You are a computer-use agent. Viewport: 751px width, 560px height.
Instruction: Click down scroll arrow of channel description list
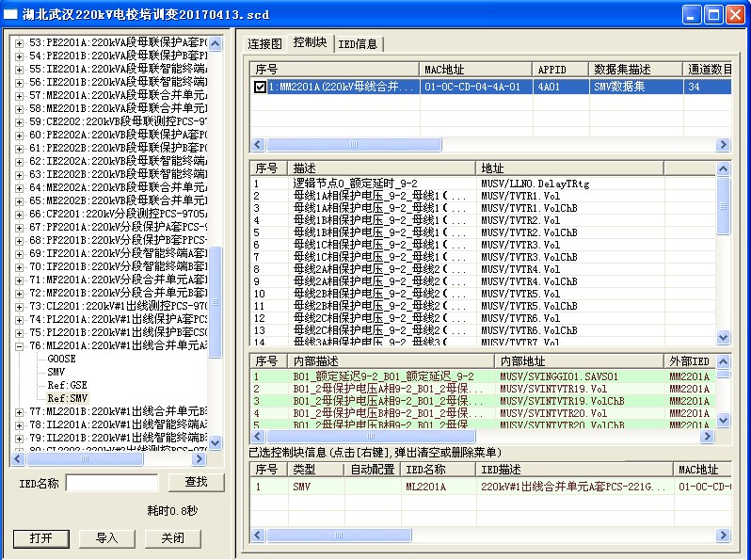click(723, 338)
